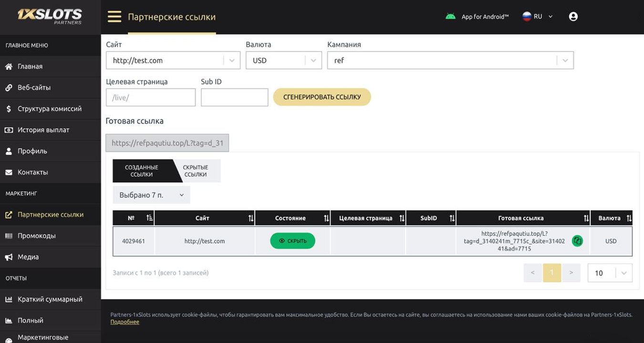The image size is (644, 343).
Task: Open Промокоды in the sidebar
Action: click(x=50, y=235)
